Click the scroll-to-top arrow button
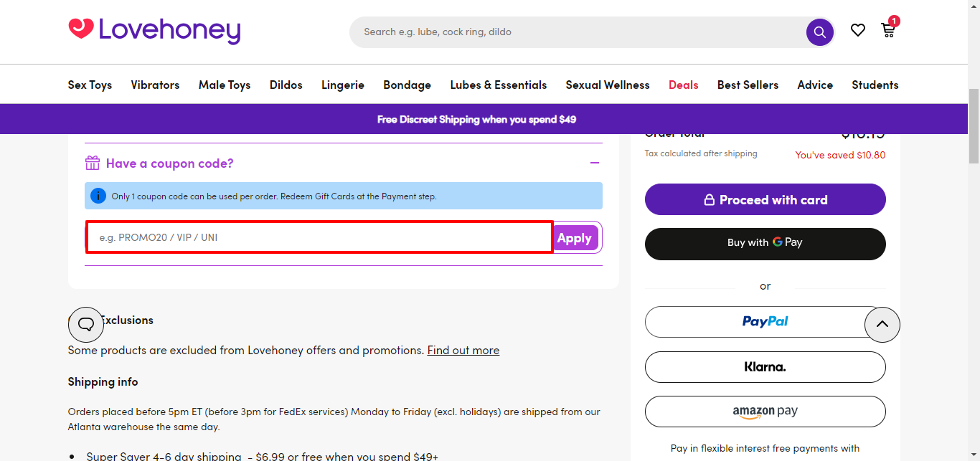The image size is (980, 461). click(882, 324)
